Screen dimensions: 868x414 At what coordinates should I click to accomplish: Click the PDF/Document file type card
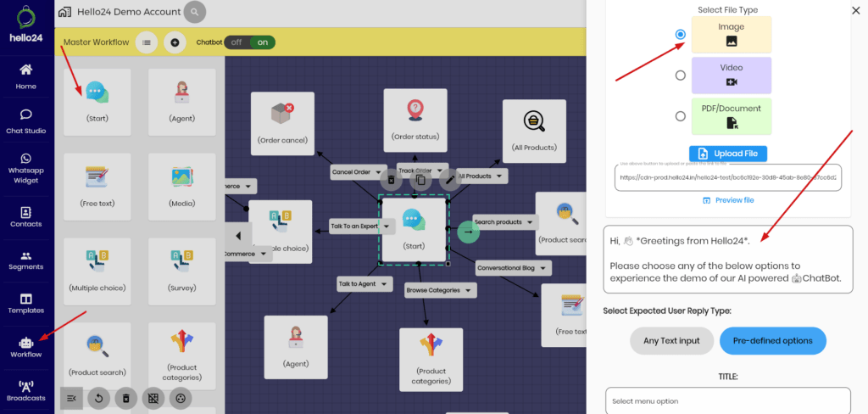click(x=732, y=116)
